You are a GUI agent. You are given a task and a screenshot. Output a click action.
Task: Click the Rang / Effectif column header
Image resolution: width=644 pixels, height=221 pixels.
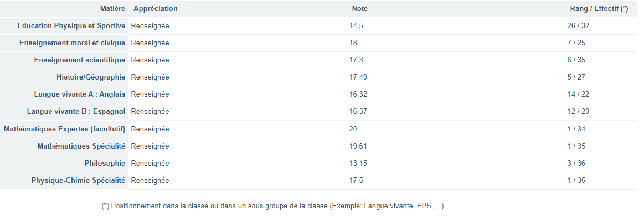(x=599, y=9)
